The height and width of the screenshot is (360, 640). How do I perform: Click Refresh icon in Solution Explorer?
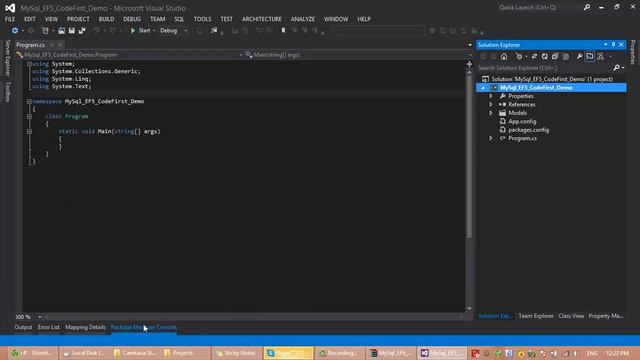click(544, 56)
